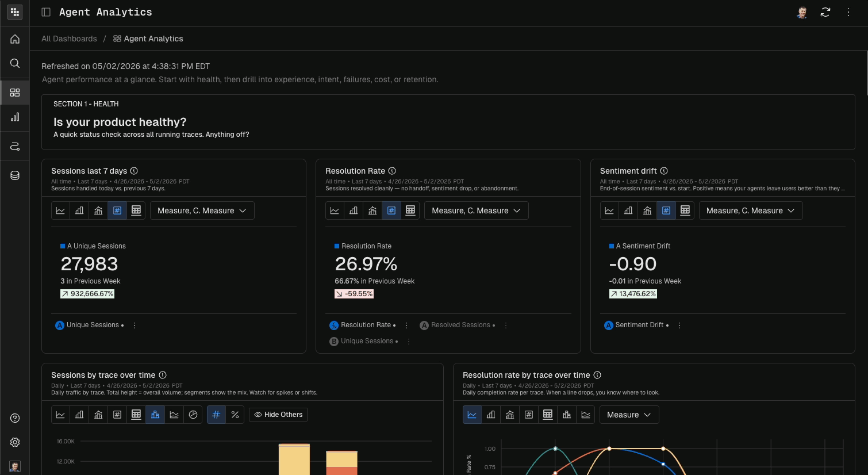Select number view tab in Sentiment drift card
This screenshot has height=475, width=868.
[x=666, y=210]
